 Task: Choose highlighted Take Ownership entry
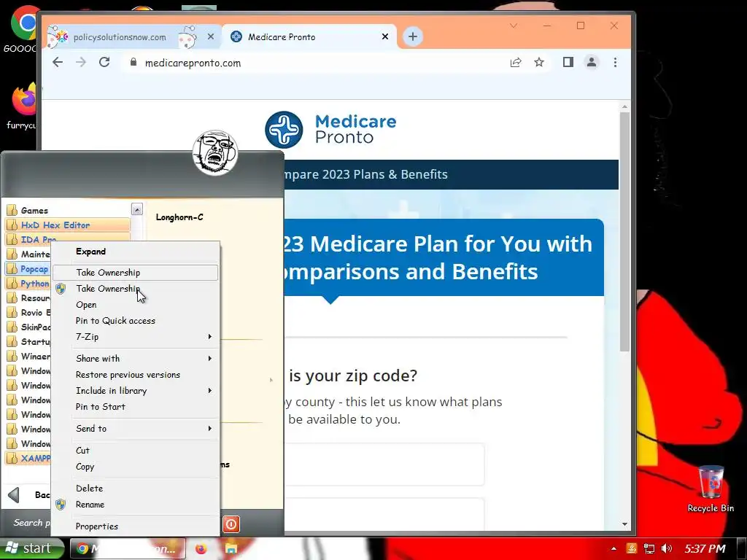pyautogui.click(x=135, y=273)
